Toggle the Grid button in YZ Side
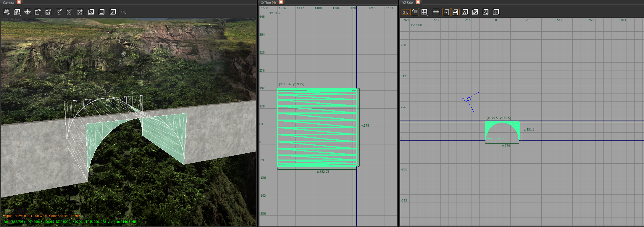644x227 pixels. tap(405, 12)
